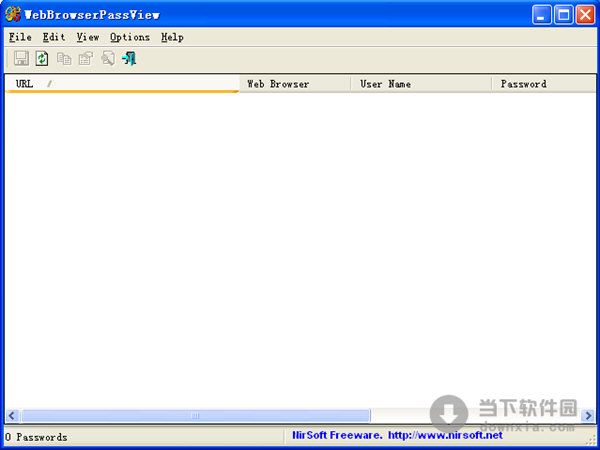Screen dimensions: 600x450
Task: Click the horizontal scrollbar left arrow
Action: (x=12, y=416)
